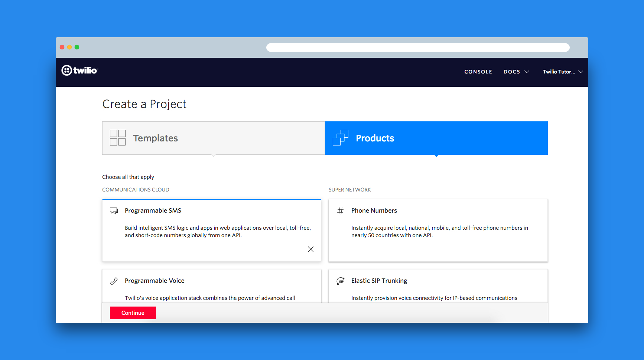Click the Create a Project heading
The height and width of the screenshot is (360, 644).
[x=144, y=104]
